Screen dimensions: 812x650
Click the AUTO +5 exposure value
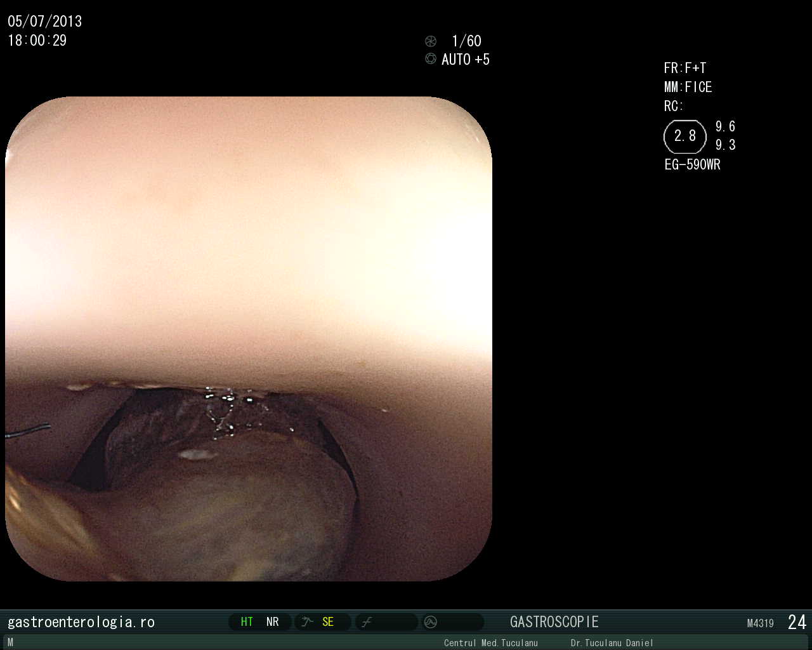(x=466, y=60)
